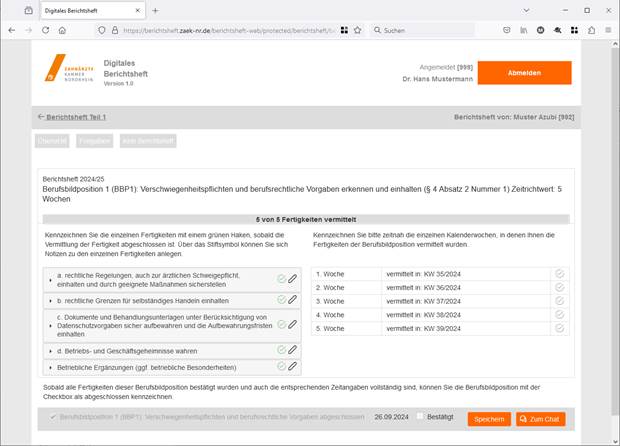Click the round account icon in the toolbar
The width and height of the screenshot is (620, 446).
tap(541, 30)
